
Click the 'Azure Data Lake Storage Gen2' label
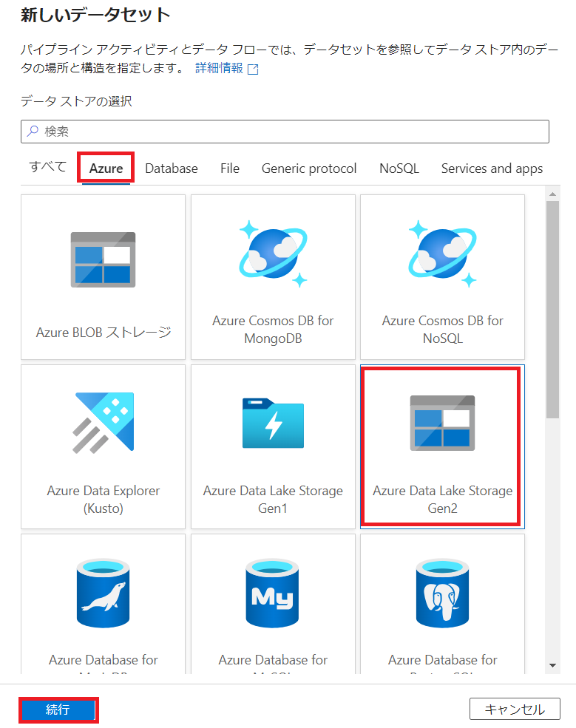(443, 500)
